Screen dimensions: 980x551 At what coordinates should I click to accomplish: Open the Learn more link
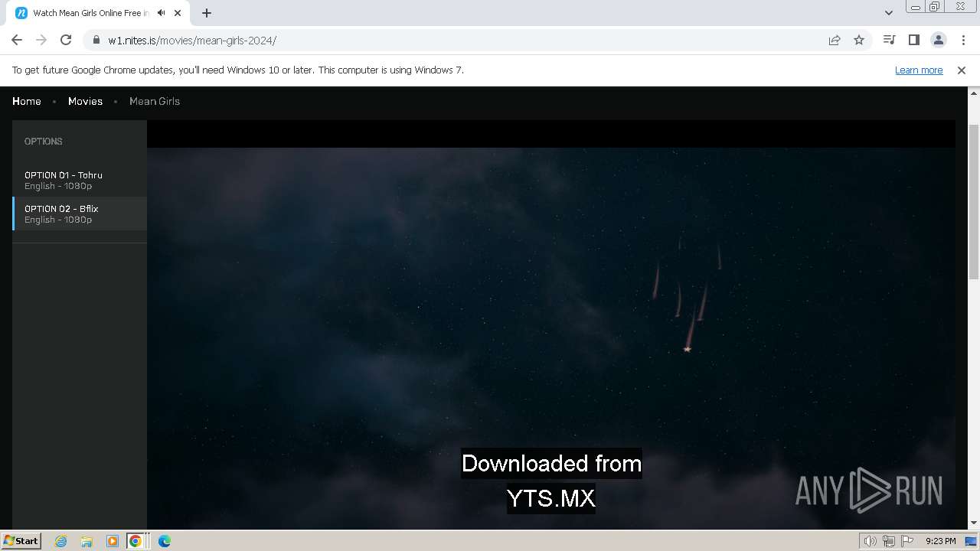(x=919, y=70)
